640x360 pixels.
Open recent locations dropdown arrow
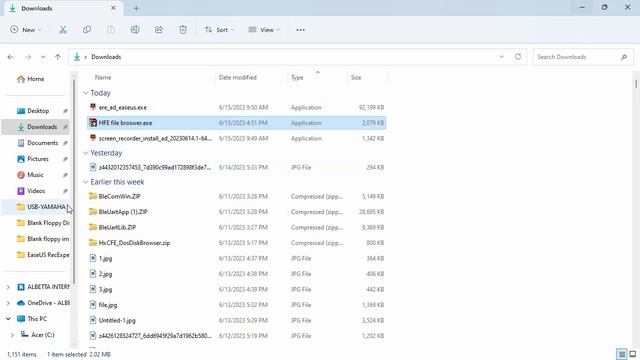pos(43,57)
